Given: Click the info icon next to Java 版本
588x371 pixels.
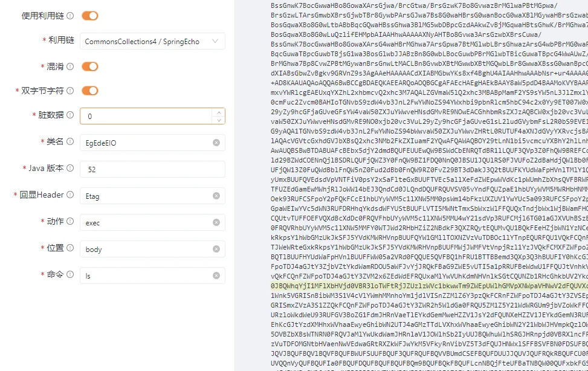Looking at the screenshot, I should 70,168.
